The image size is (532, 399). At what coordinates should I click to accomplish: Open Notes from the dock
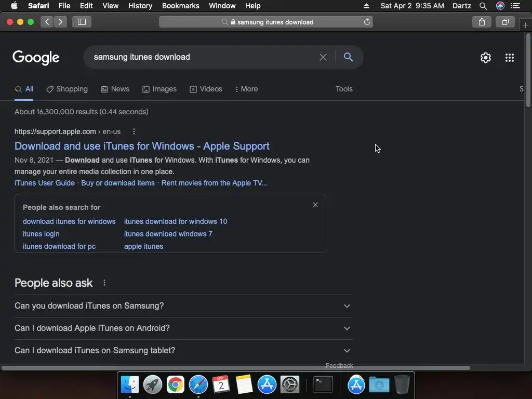tap(244, 384)
